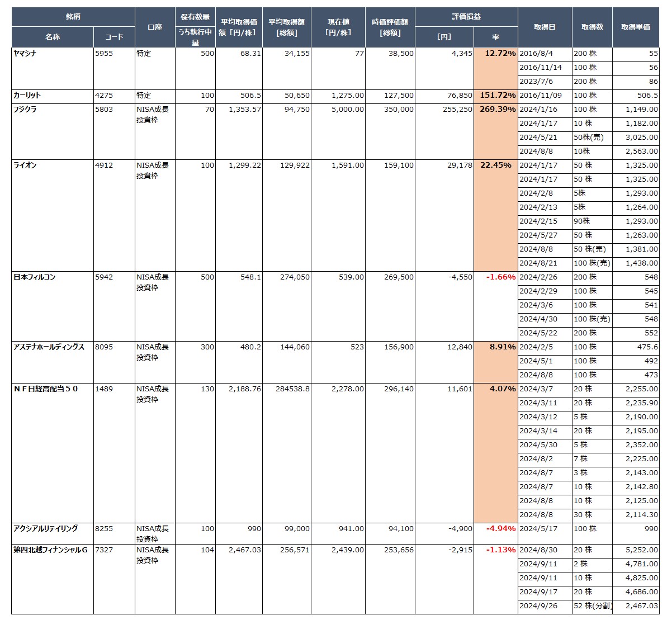Click the 評価損益 header cell
Viewport: 672px width, 620px height.
coord(466,17)
